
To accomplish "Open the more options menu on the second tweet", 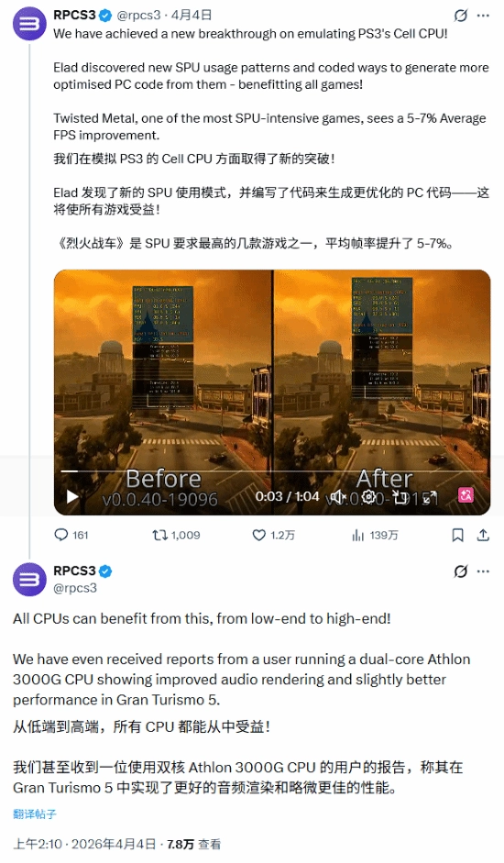I will (x=483, y=571).
